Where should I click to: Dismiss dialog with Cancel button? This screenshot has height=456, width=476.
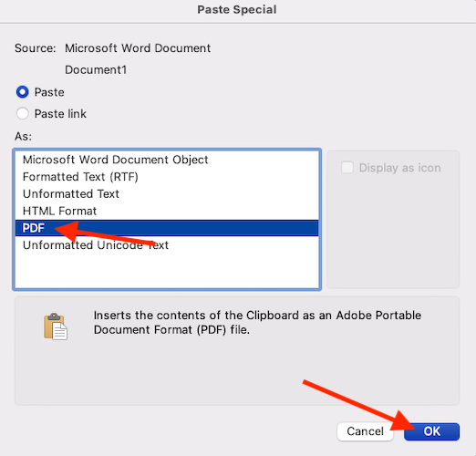365,431
